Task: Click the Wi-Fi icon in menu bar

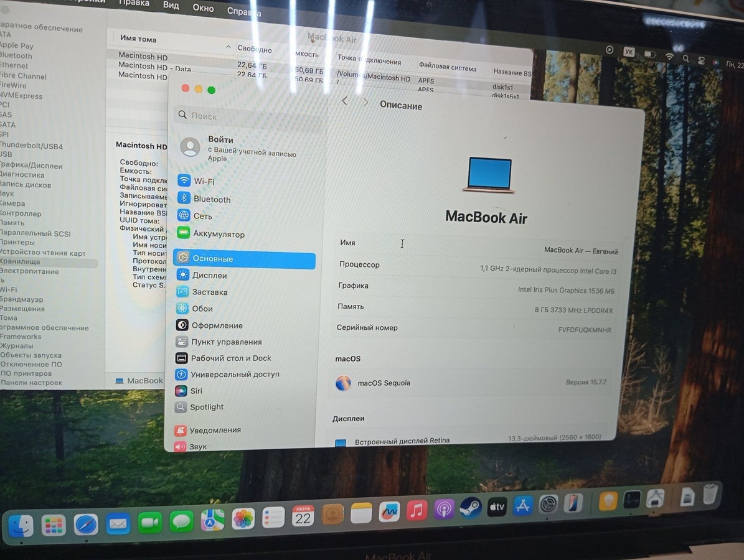Action: pos(669,57)
